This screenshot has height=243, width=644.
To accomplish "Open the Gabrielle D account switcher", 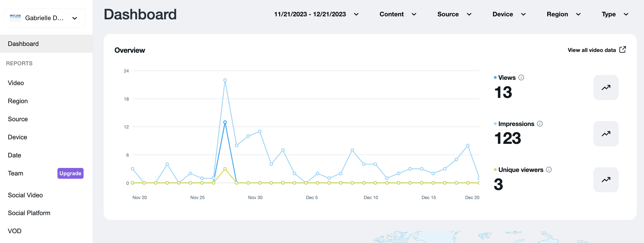I will pos(45,18).
